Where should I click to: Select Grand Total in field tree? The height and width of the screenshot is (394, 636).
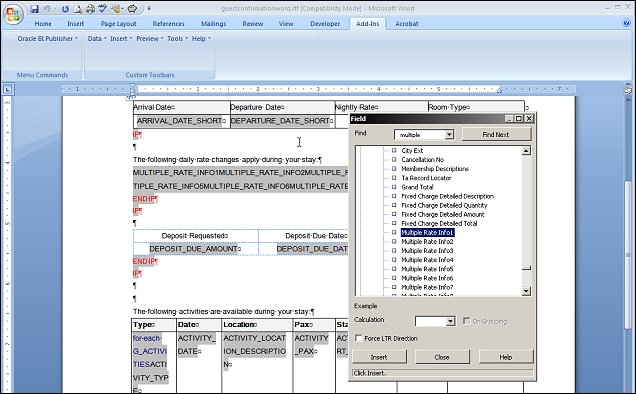tap(417, 187)
